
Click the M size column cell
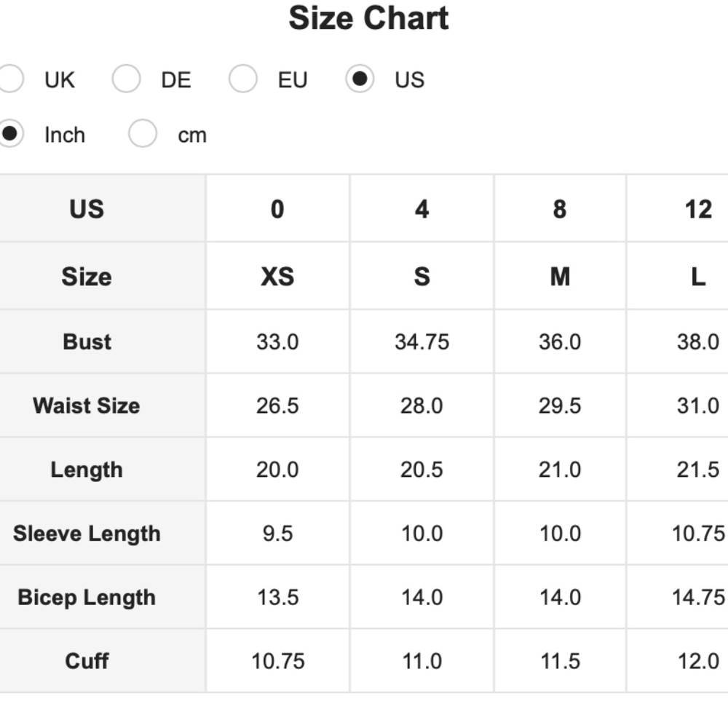[559, 277]
